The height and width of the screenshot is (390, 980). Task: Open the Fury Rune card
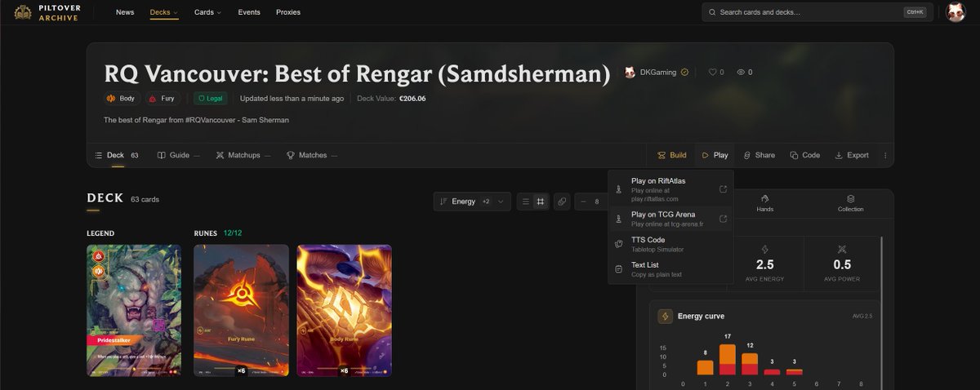[x=241, y=311]
